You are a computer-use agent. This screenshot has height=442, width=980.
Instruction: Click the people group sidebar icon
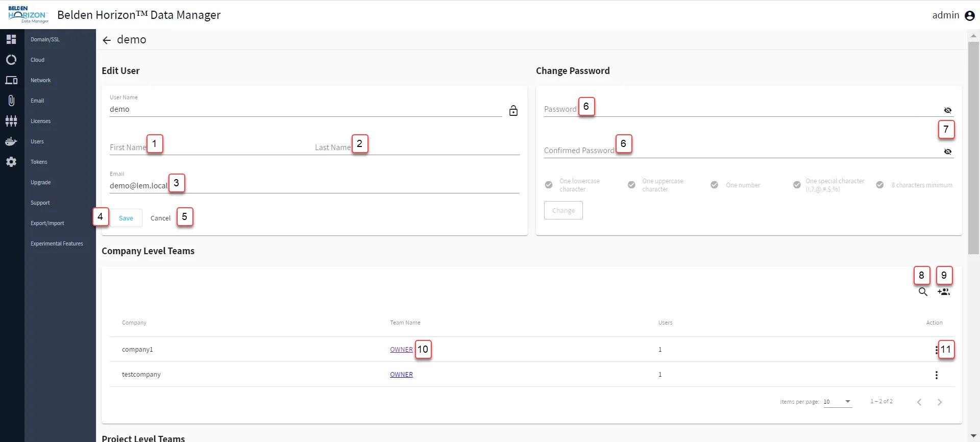pyautogui.click(x=11, y=121)
